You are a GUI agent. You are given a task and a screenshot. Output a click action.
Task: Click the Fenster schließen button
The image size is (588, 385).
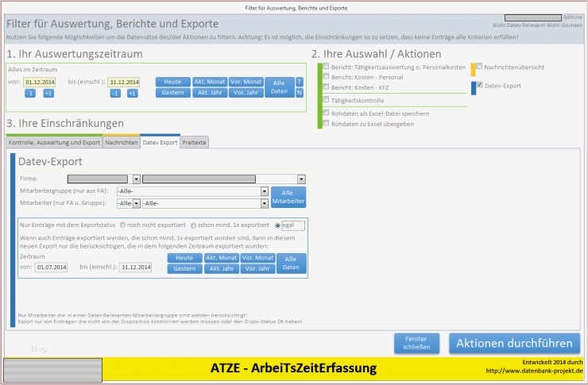[x=416, y=343]
